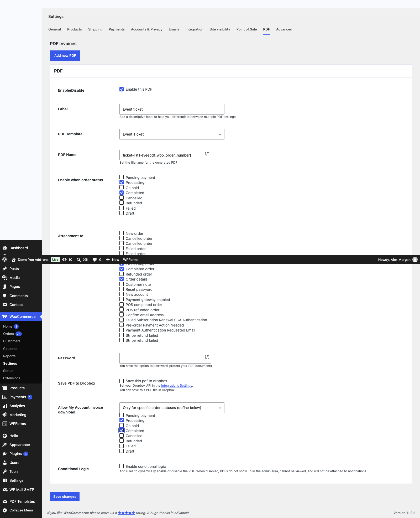Viewport: 420px width, 518px height.
Task: Open the PDF Template dropdown
Action: [x=172, y=134]
